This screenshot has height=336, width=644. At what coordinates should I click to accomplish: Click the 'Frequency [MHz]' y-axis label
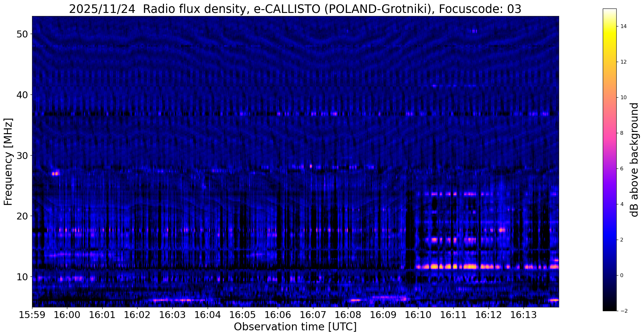(x=8, y=162)
